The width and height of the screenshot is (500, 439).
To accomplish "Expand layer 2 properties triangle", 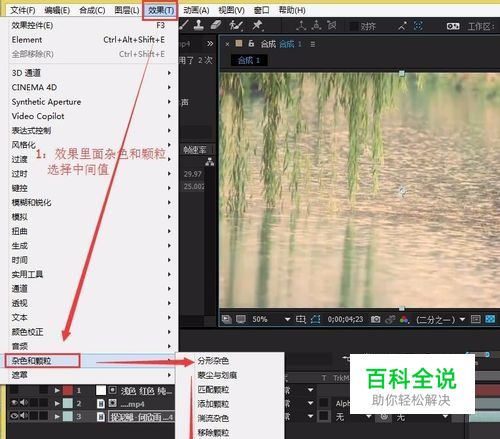I will tap(57, 403).
